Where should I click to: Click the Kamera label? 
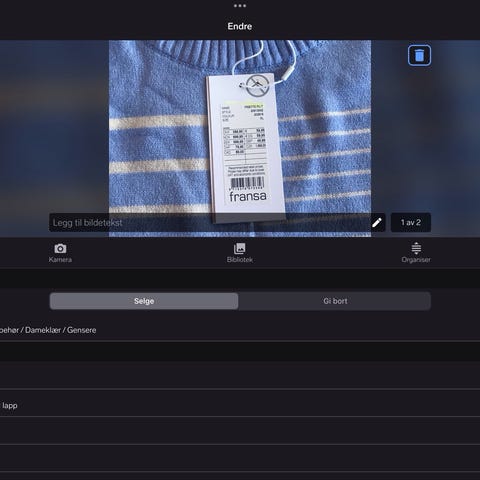coord(60,260)
